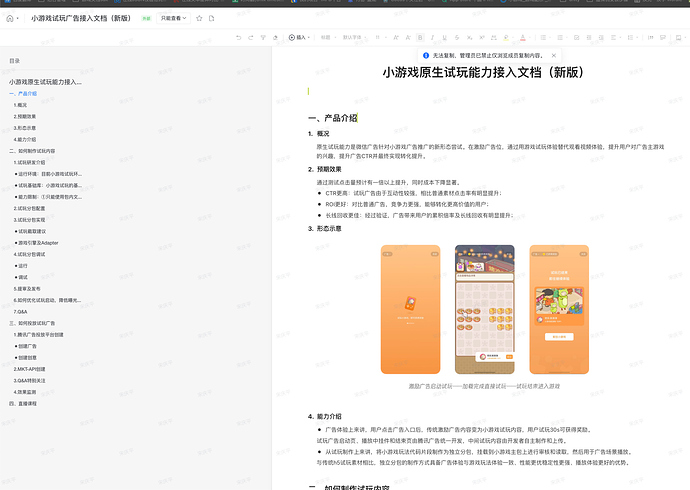Click the heading 一、产品介绍 in the document
This screenshot has height=490, width=690.
(x=333, y=118)
